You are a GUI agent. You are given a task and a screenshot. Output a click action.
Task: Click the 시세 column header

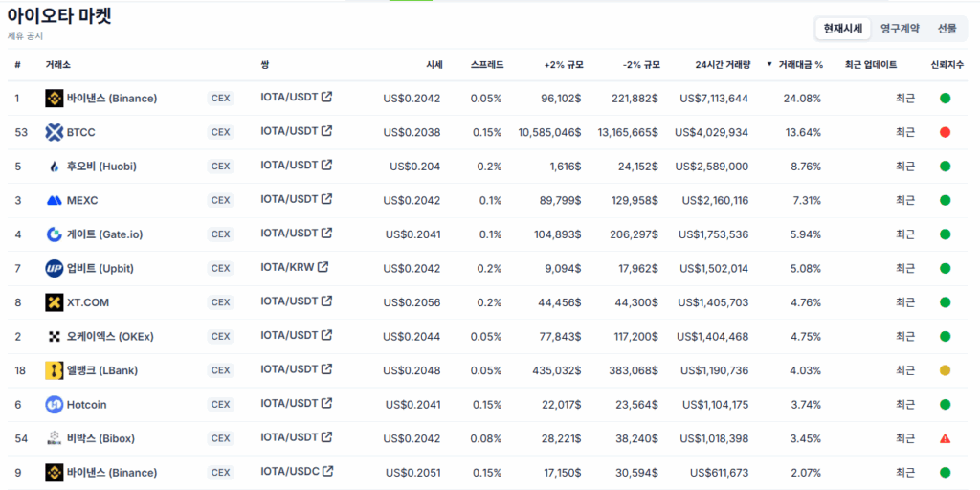[434, 64]
